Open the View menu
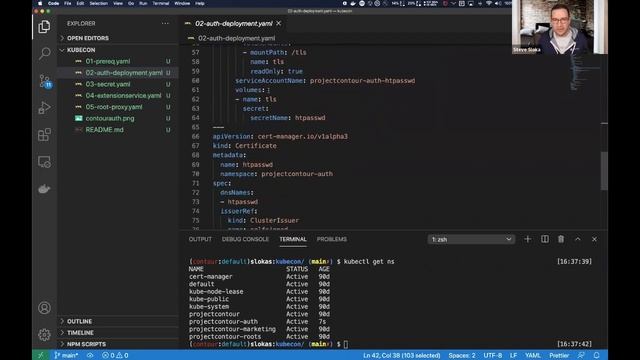 click(118, 3)
